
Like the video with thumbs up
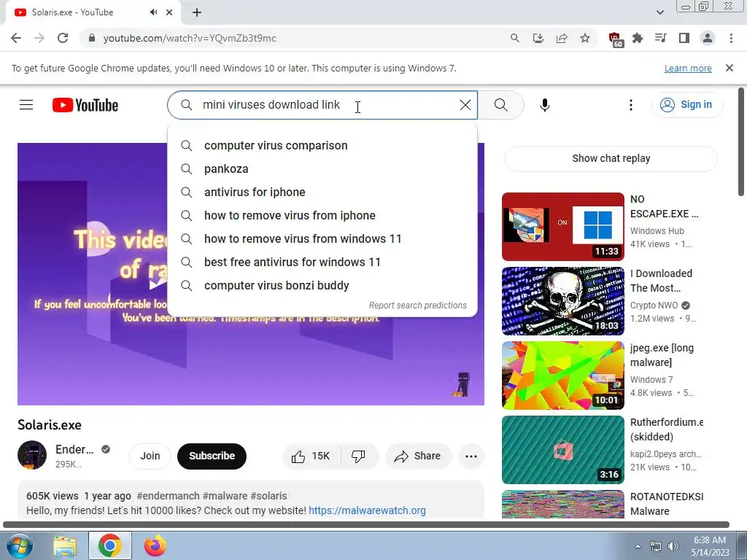pyautogui.click(x=311, y=456)
